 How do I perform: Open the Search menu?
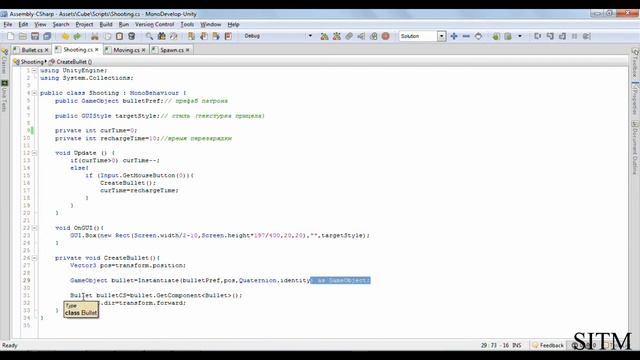coord(61,24)
